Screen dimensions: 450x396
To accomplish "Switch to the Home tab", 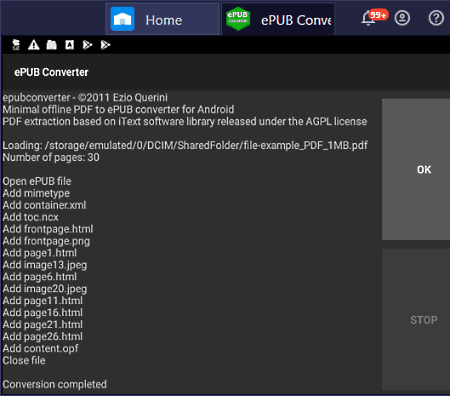I will point(162,19).
